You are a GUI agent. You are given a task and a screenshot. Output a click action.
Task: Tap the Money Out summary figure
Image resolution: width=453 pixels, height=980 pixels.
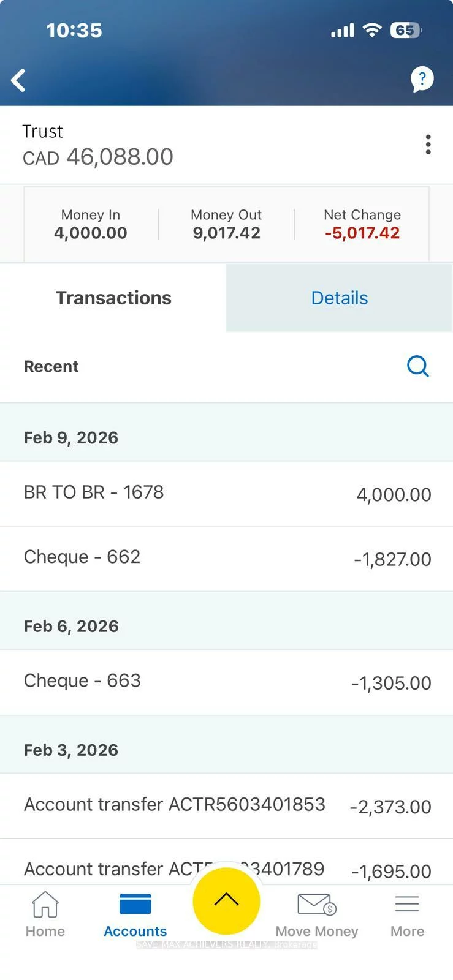[226, 232]
